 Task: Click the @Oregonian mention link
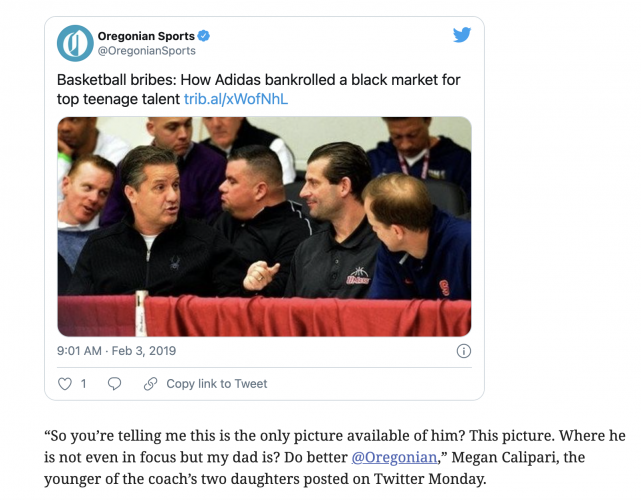(394, 457)
